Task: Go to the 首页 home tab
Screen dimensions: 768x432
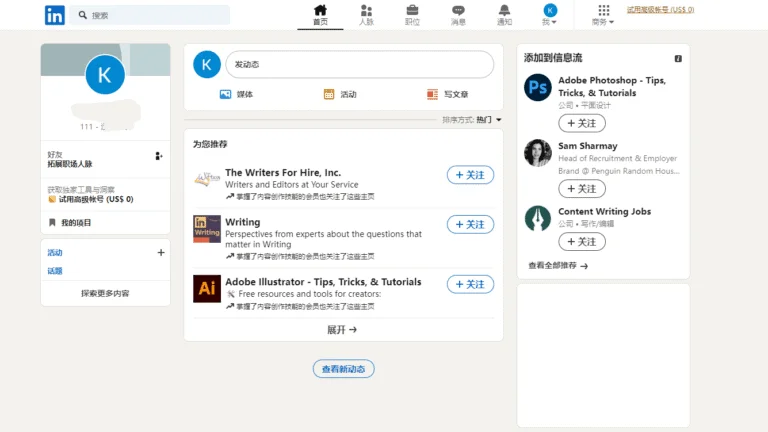Action: pyautogui.click(x=320, y=15)
